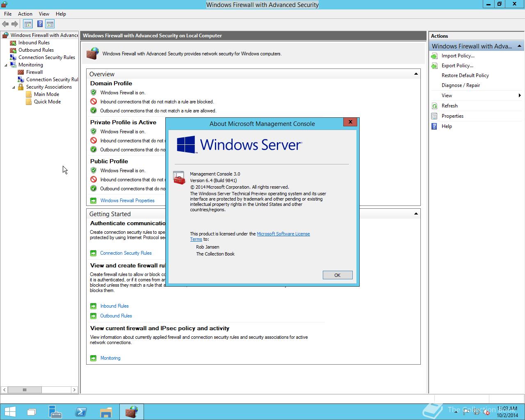Click Windows Firewall taskbar icon

[x=132, y=412]
